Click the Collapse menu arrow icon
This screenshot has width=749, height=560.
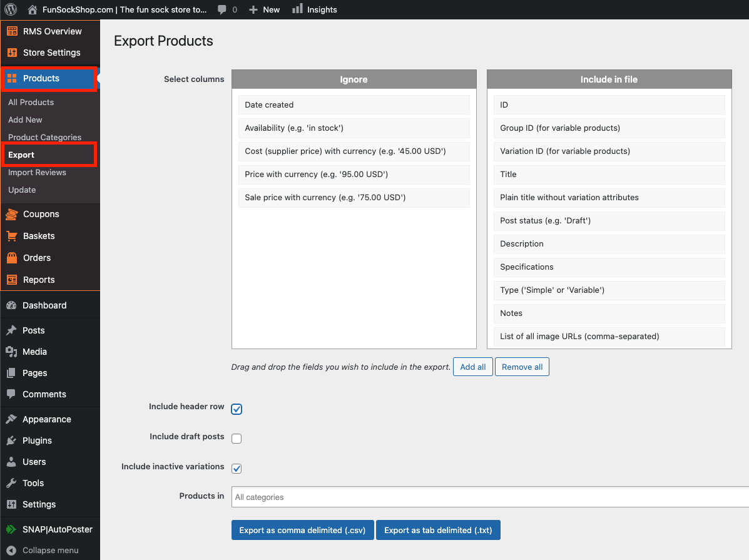click(x=11, y=551)
